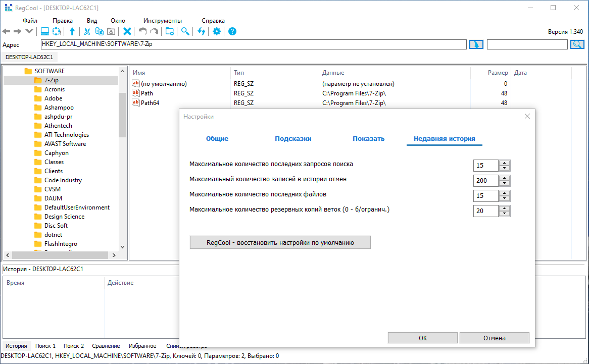Click the search button at top right
The image size is (589, 364).
tap(577, 44)
